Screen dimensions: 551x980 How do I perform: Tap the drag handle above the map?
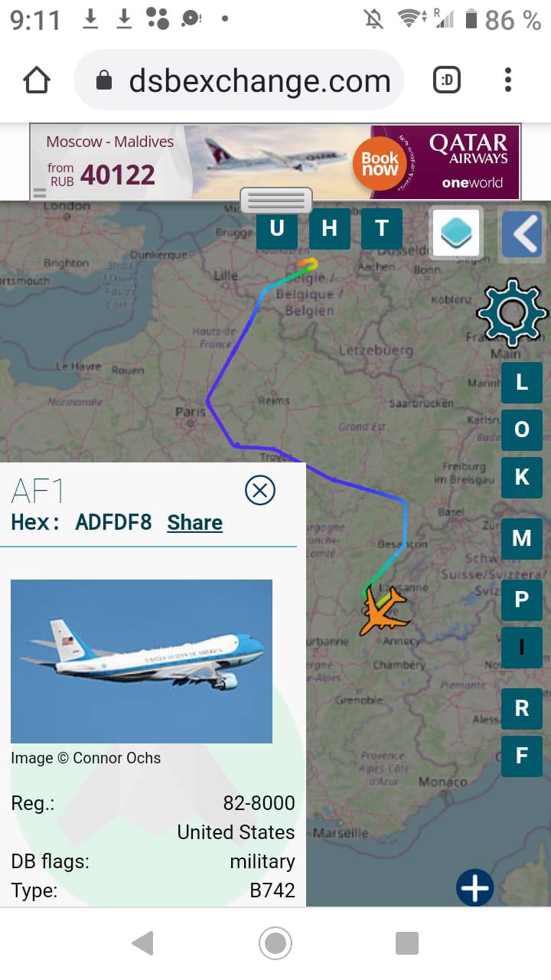(x=277, y=200)
